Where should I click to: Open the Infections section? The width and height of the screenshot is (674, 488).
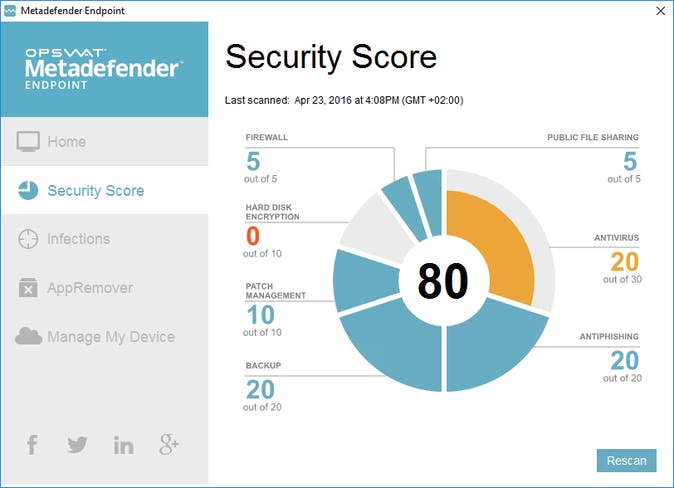[x=104, y=239]
